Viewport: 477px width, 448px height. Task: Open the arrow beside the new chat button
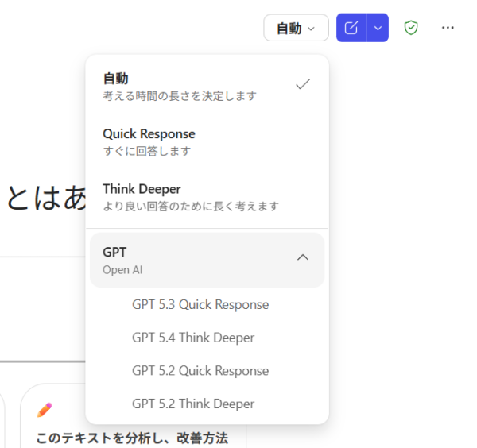pyautogui.click(x=378, y=28)
